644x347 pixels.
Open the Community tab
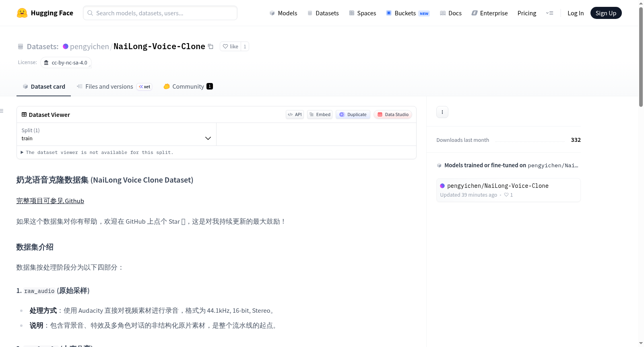click(188, 87)
